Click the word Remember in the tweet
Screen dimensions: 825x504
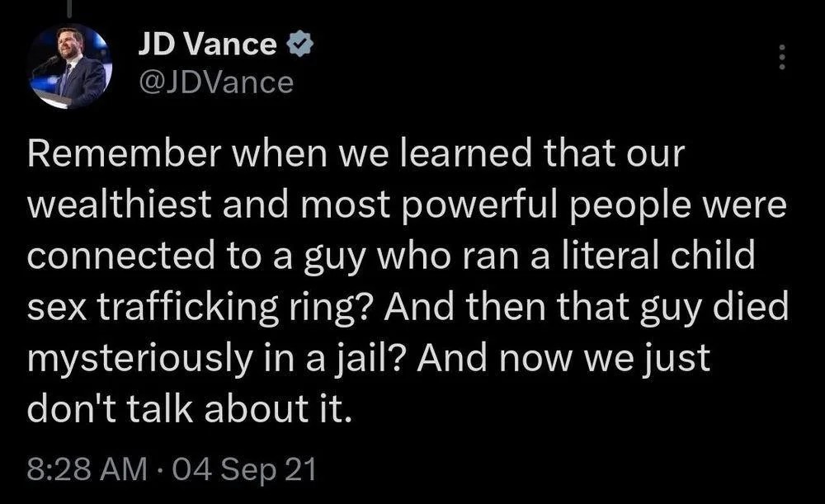125,153
